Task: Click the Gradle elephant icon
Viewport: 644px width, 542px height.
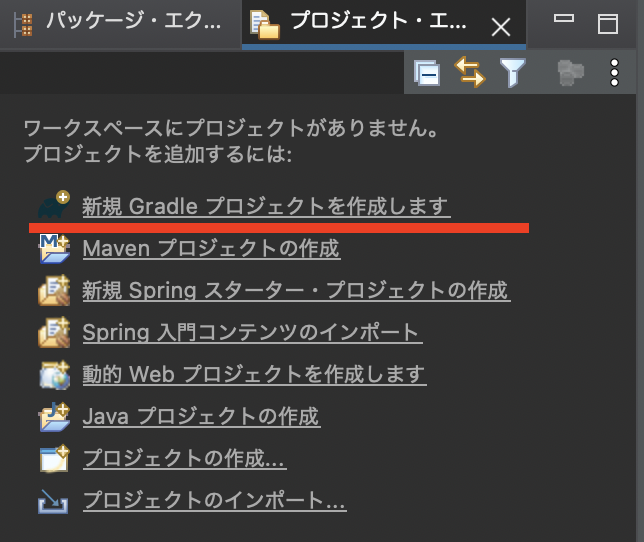Action: click(x=54, y=205)
